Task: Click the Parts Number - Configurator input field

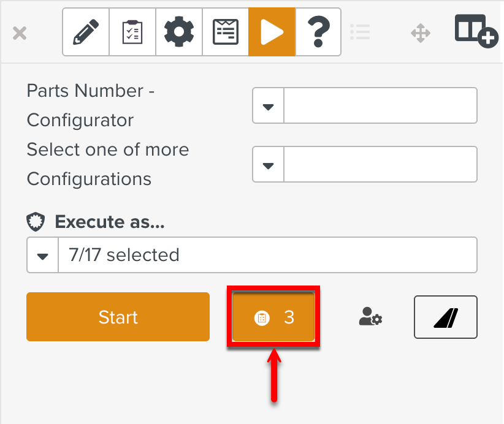Action: pyautogui.click(x=380, y=106)
